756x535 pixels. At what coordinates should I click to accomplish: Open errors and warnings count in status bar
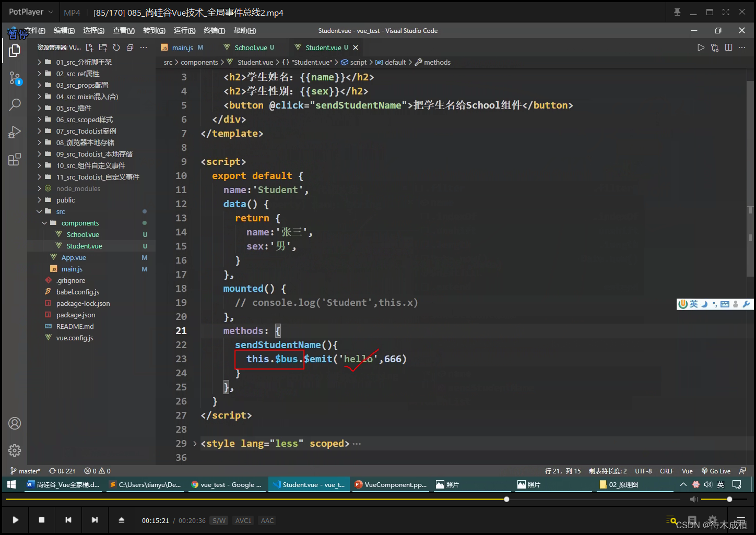98,471
